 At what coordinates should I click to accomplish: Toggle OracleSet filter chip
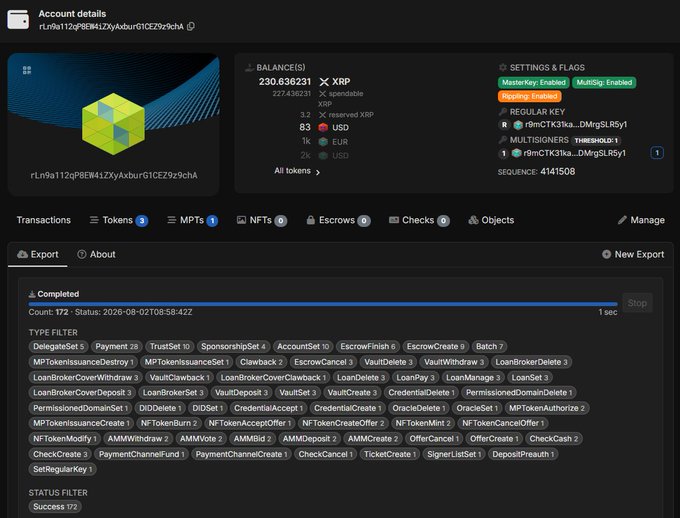[x=477, y=408]
